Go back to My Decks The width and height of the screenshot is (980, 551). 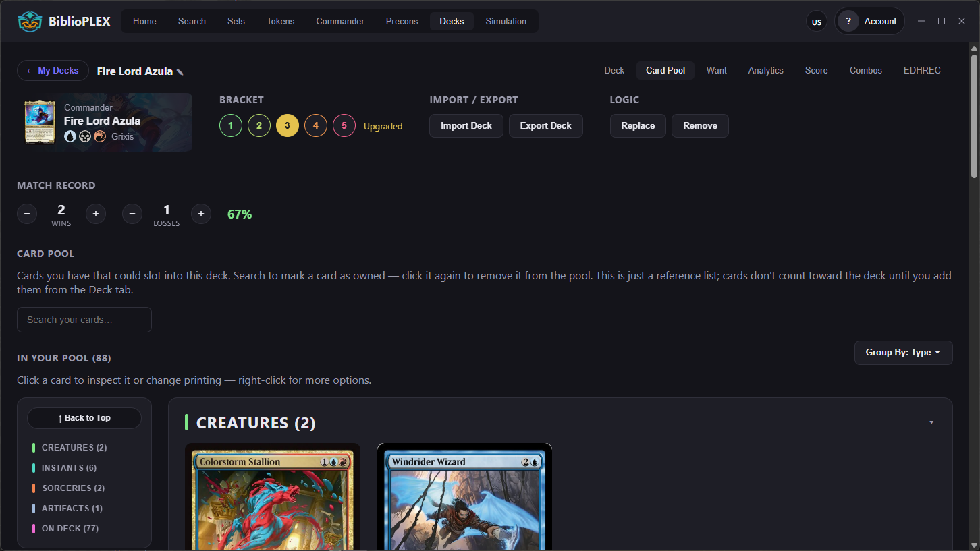(53, 71)
